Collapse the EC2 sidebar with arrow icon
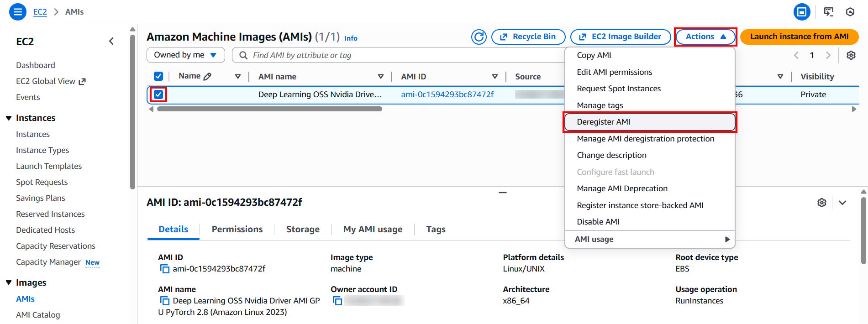This screenshot has width=868, height=324. tap(111, 42)
